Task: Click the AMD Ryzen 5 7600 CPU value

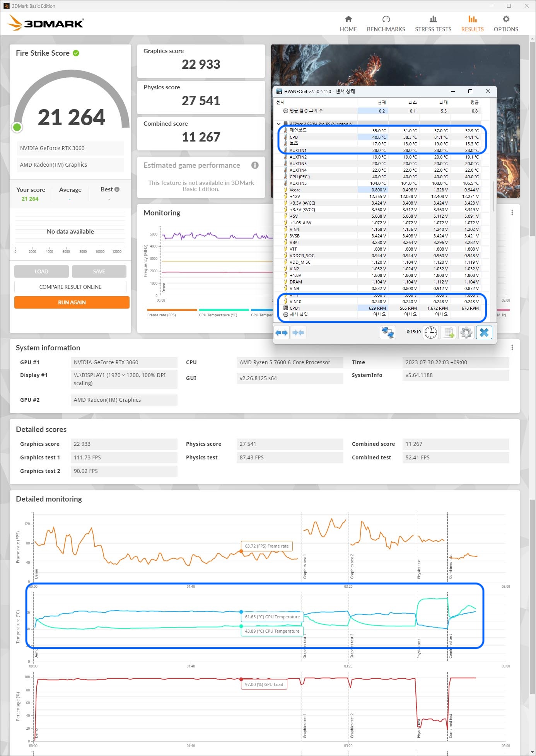Action: [x=290, y=362]
